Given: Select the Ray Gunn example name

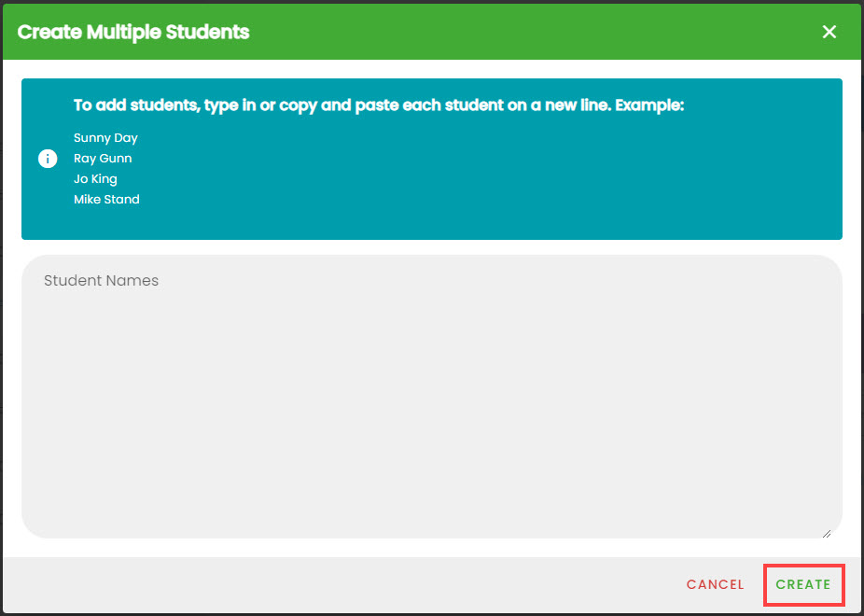Looking at the screenshot, I should [103, 158].
